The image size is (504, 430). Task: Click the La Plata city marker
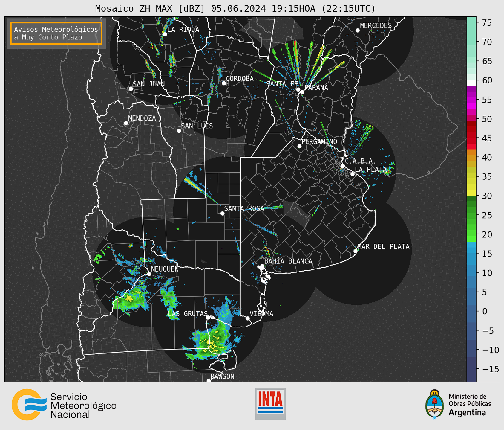coord(353,174)
